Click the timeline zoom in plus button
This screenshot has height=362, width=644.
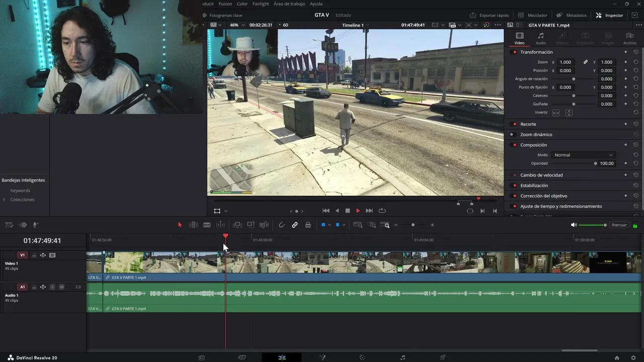click(x=432, y=225)
